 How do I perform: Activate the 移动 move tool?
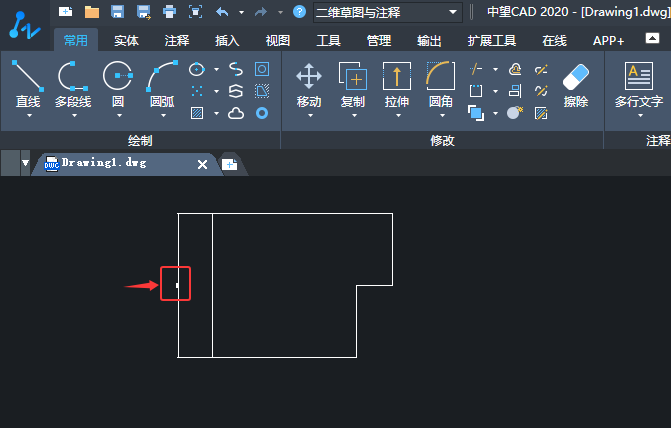click(309, 84)
